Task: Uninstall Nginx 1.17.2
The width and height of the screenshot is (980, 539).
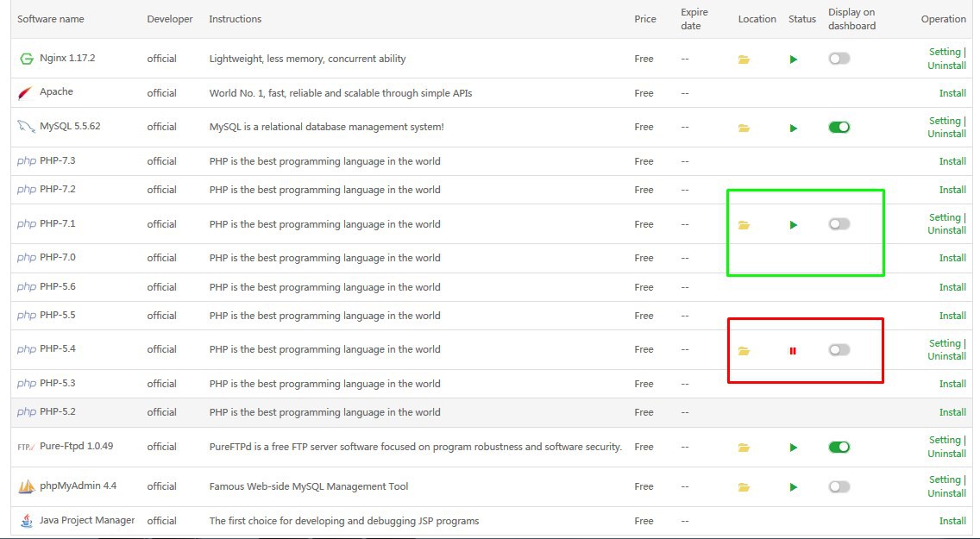Action: 947,66
